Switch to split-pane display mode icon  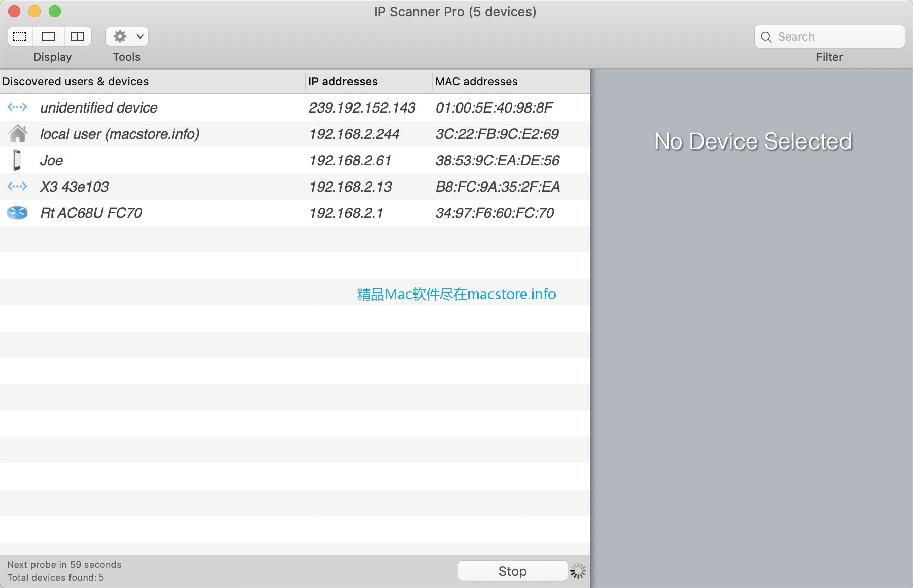pos(78,36)
